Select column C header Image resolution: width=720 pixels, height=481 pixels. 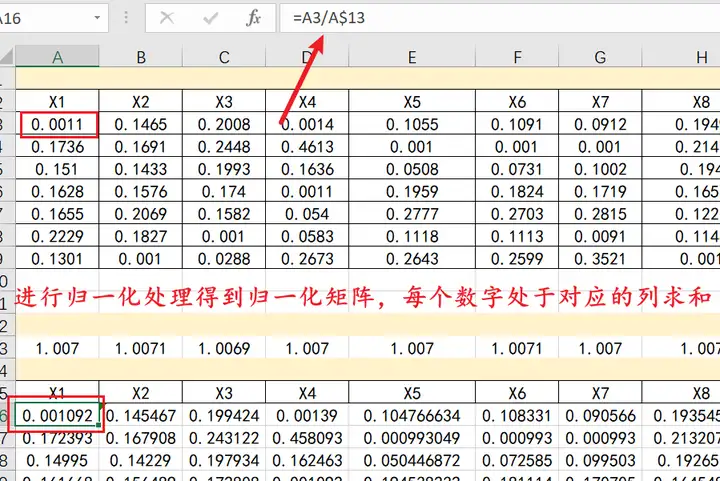point(224,57)
